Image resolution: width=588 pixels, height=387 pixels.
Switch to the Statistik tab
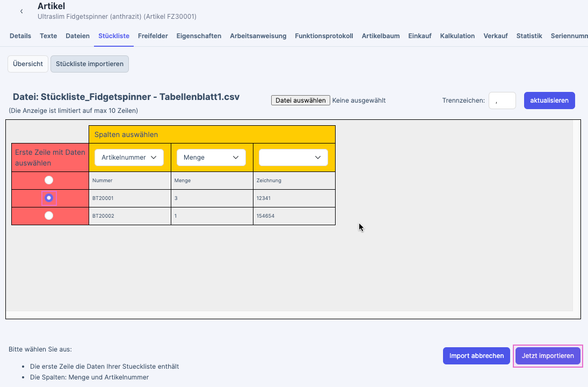coord(529,36)
